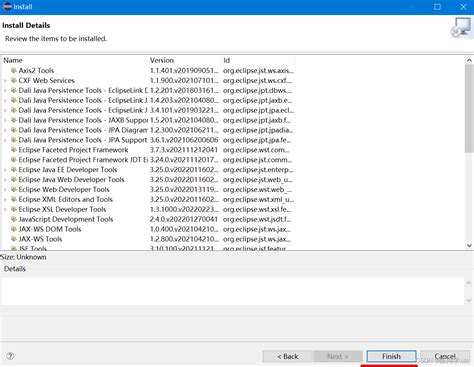Expand Eclipse XML Editors and Tools
This screenshot has width=474, height=367.
coord(5,200)
